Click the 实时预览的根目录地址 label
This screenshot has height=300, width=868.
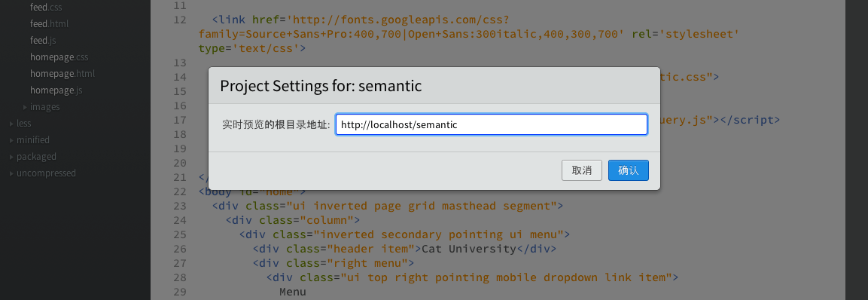pos(276,125)
